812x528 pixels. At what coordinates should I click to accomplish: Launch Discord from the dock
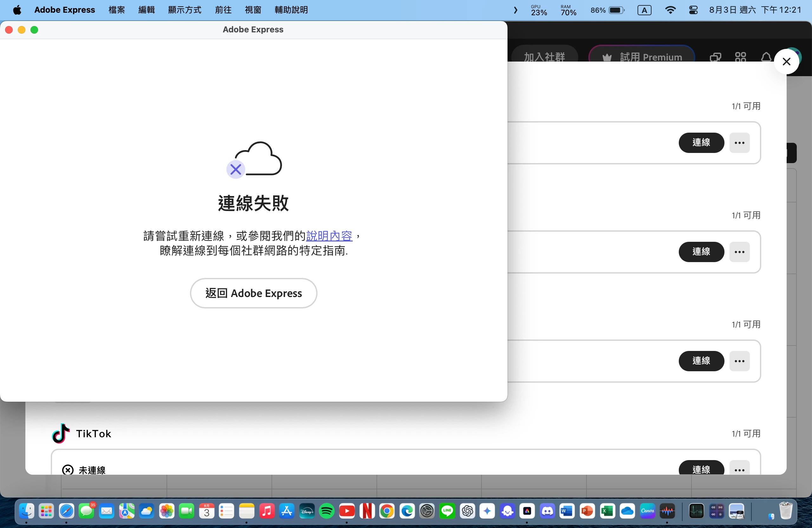pyautogui.click(x=547, y=511)
